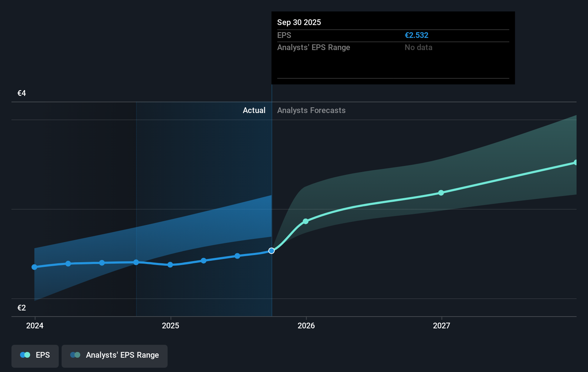This screenshot has height=372, width=588.
Task: Open details for Analysts' EPS Range row
Action: [314, 47]
